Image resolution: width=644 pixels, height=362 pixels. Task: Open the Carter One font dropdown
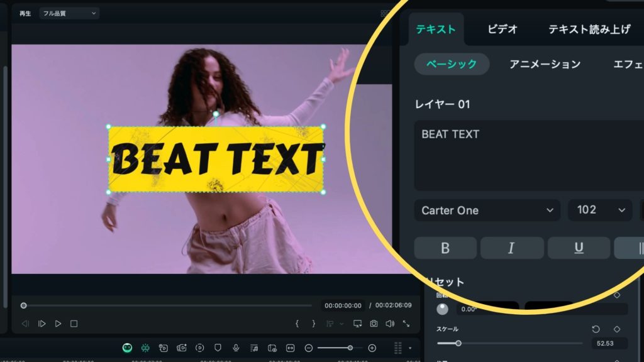pyautogui.click(x=487, y=211)
